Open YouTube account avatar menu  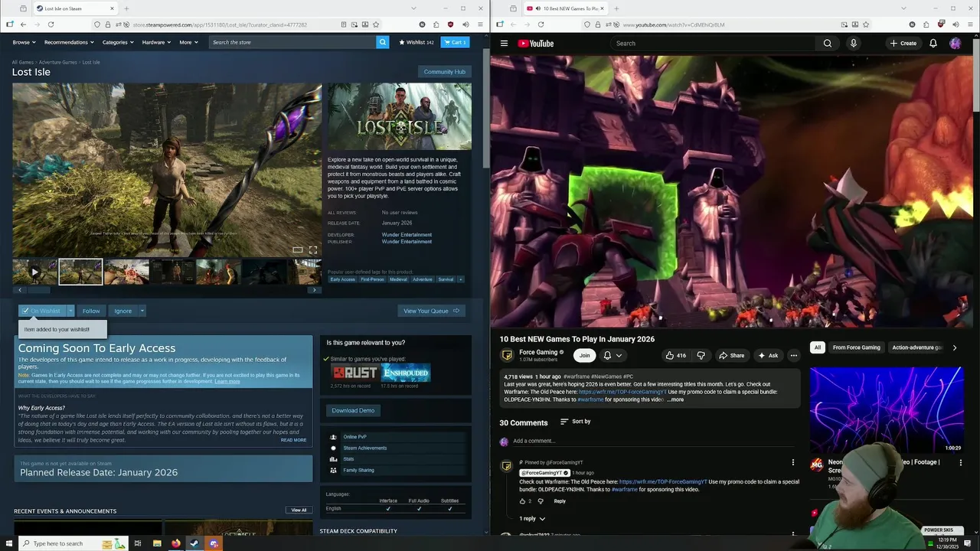coord(955,44)
